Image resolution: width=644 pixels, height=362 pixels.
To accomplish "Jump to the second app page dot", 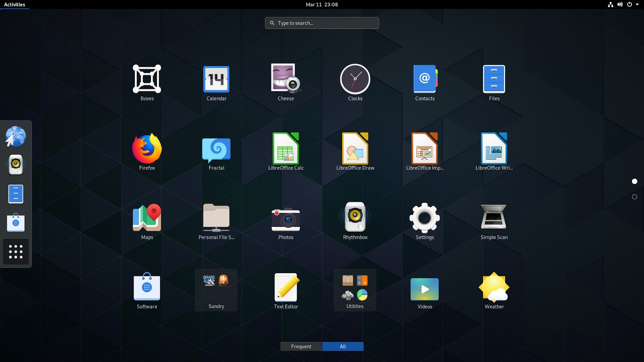I will pos(634,197).
